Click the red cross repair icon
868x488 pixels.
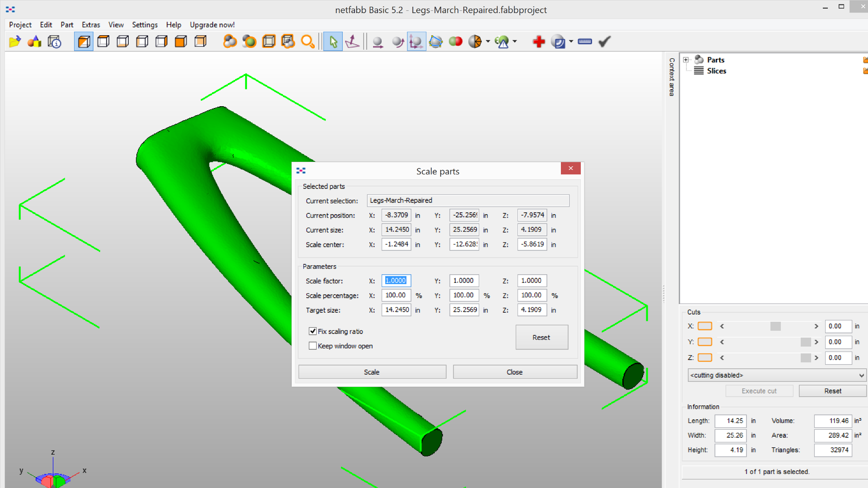(539, 42)
